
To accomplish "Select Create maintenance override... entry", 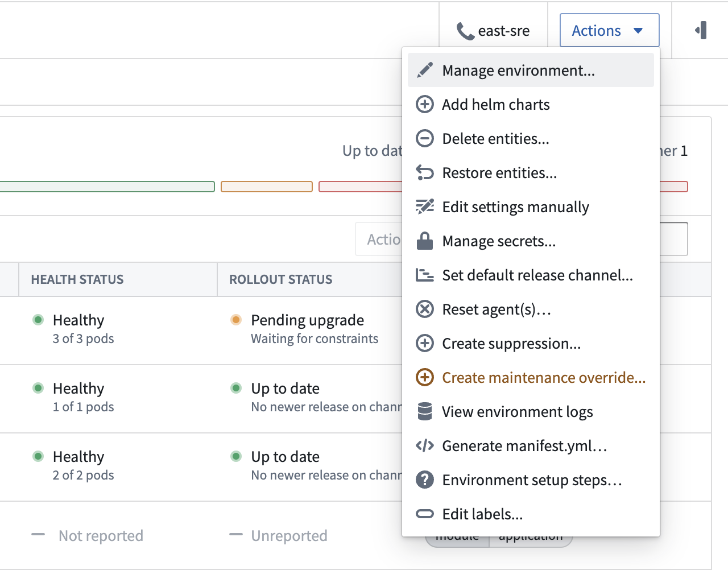I will (531, 377).
